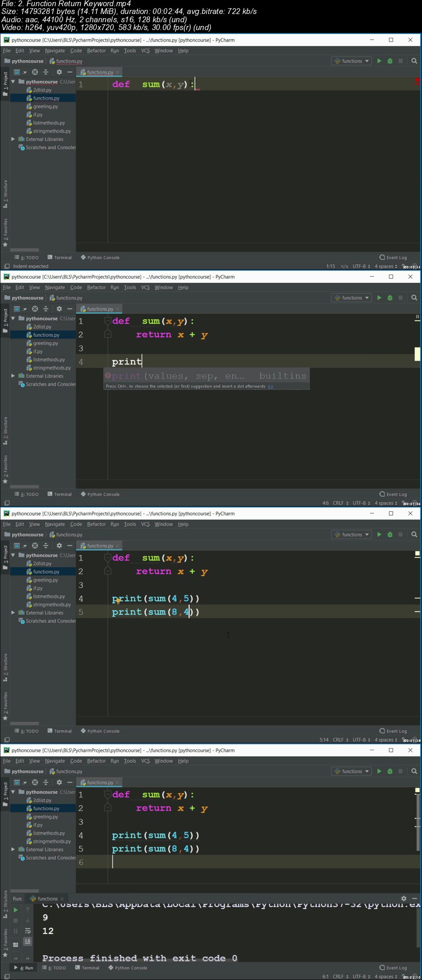Open the project view dropdown in the top frame
422x980 pixels.
coord(20,72)
